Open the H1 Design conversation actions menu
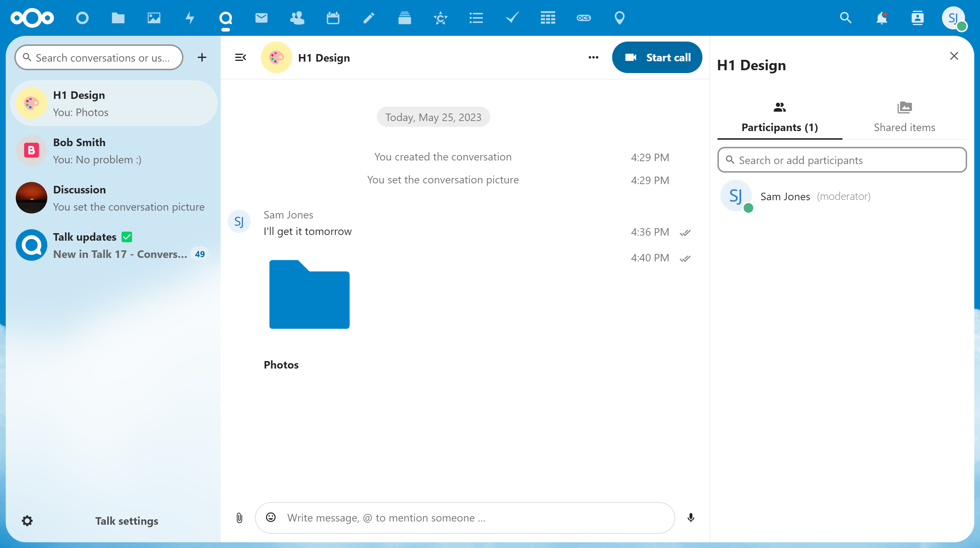This screenshot has width=980, height=548. point(593,57)
